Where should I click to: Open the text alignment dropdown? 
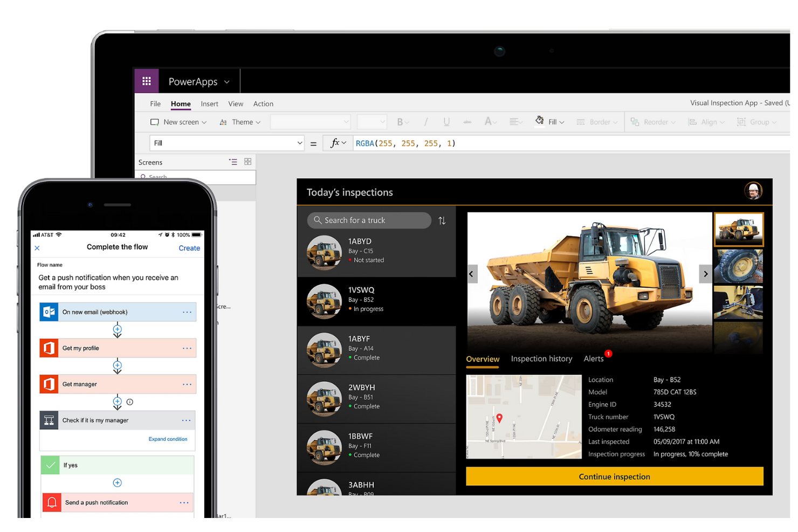pos(516,122)
